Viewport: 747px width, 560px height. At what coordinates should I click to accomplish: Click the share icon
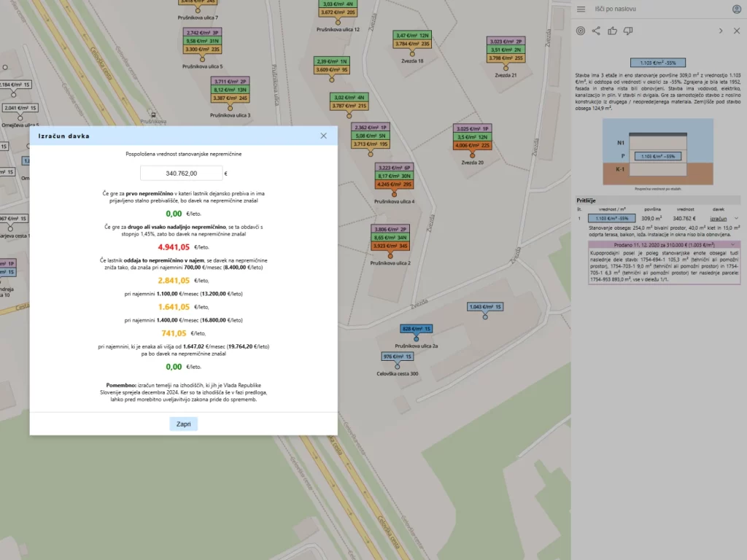pyautogui.click(x=596, y=31)
